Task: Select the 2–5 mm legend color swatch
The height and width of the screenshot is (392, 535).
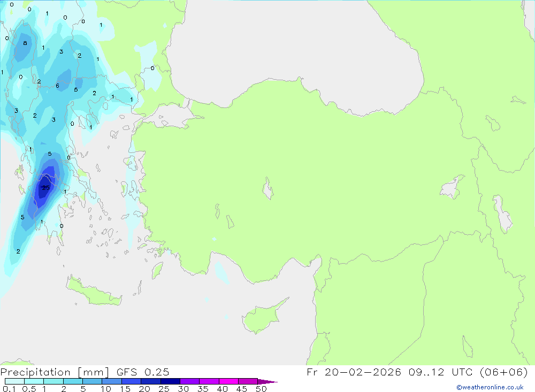Action: point(73,381)
